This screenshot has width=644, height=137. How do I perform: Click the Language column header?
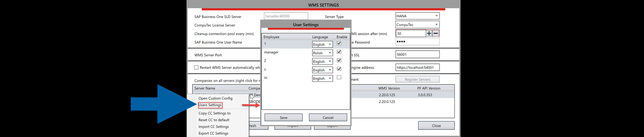pos(320,37)
